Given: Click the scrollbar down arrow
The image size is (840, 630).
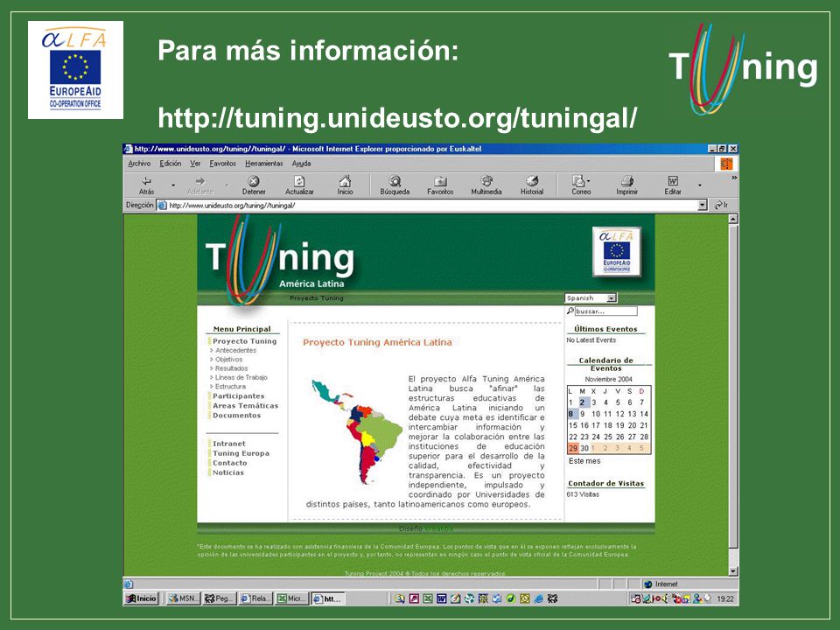Looking at the screenshot, I should pos(733,571).
